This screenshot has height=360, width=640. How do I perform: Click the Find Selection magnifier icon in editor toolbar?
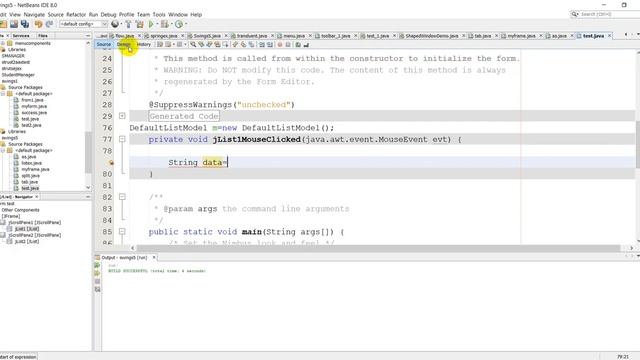point(193,44)
